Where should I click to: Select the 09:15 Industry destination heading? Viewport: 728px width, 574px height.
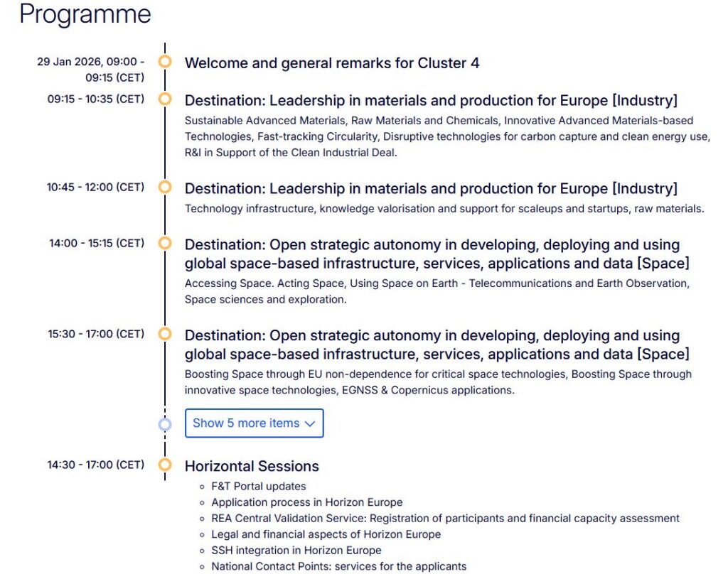click(x=431, y=100)
